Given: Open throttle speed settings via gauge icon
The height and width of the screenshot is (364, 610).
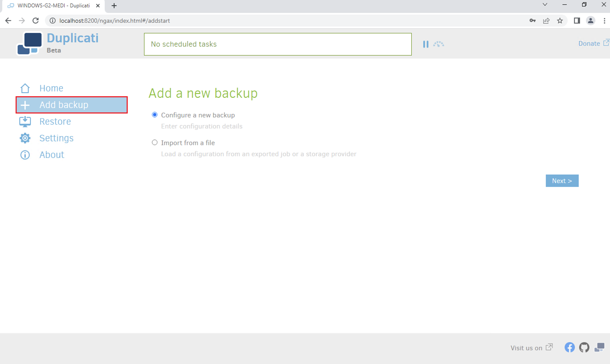Looking at the screenshot, I should pos(438,44).
